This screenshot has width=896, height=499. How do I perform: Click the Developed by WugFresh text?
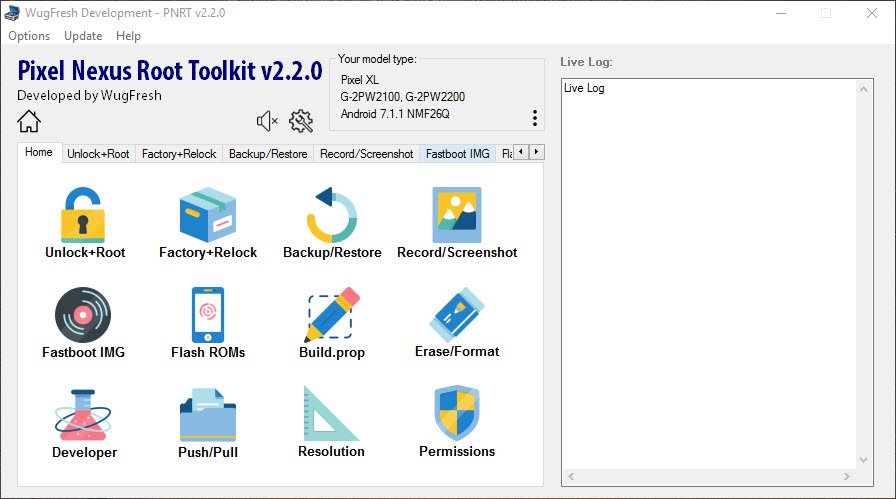pyautogui.click(x=90, y=95)
